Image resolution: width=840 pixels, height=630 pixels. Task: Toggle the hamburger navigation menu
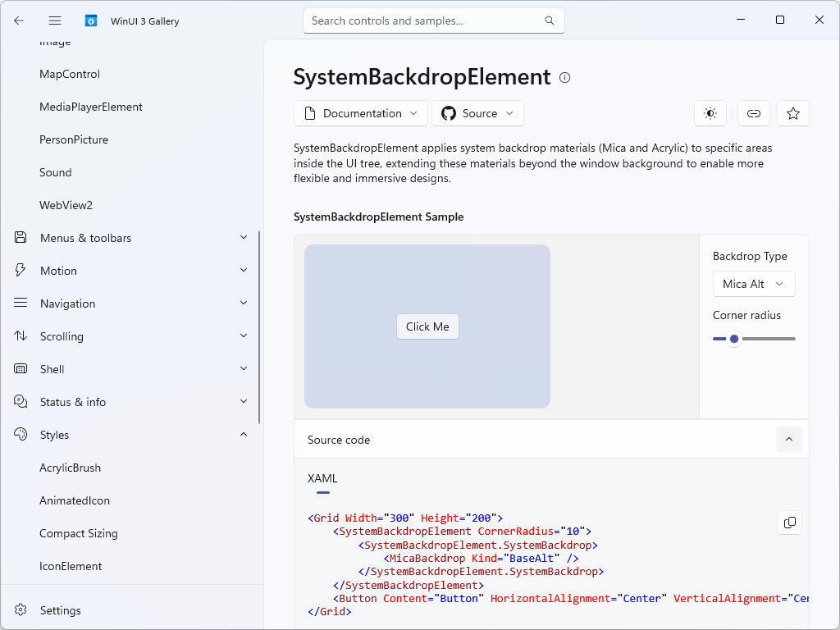pyautogui.click(x=55, y=21)
